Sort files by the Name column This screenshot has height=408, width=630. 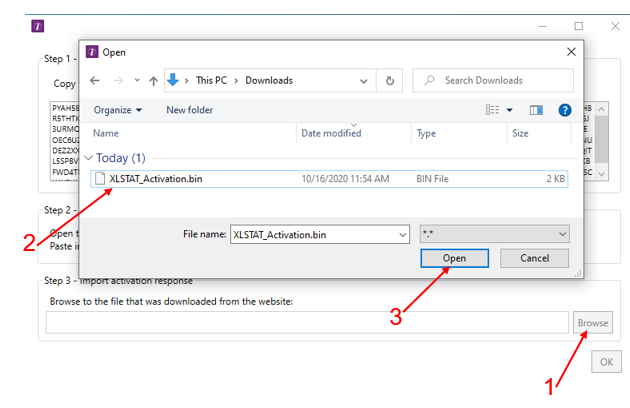[x=106, y=133]
